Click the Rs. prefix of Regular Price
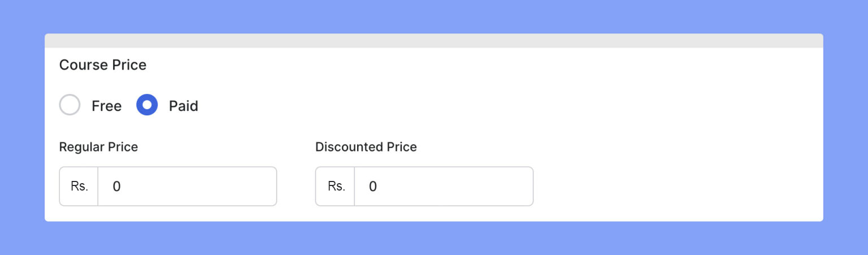 (x=79, y=186)
